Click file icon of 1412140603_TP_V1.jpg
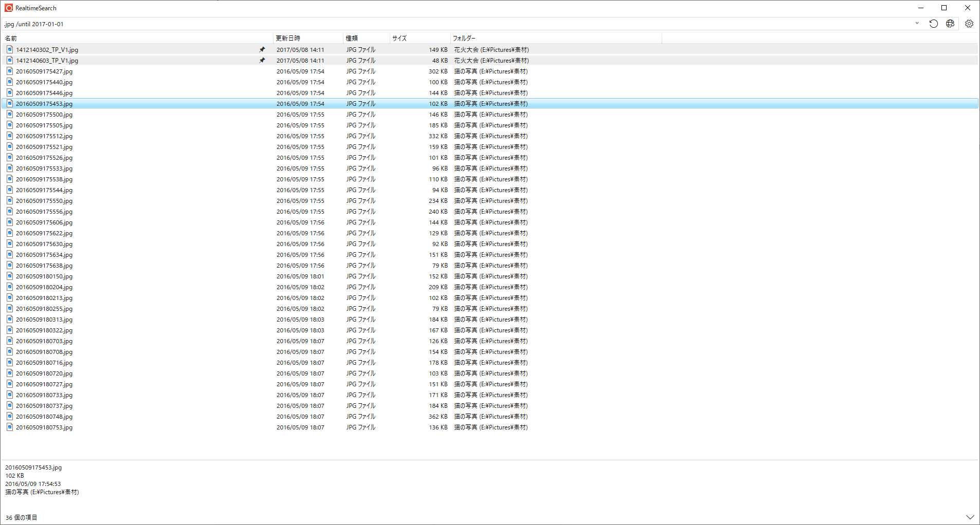Image resolution: width=980 pixels, height=525 pixels. 10,60
